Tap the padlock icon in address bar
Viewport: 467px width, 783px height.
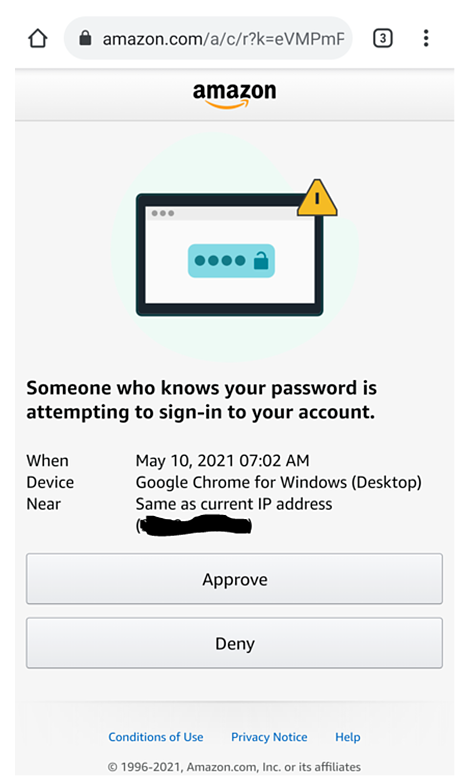[x=85, y=38]
